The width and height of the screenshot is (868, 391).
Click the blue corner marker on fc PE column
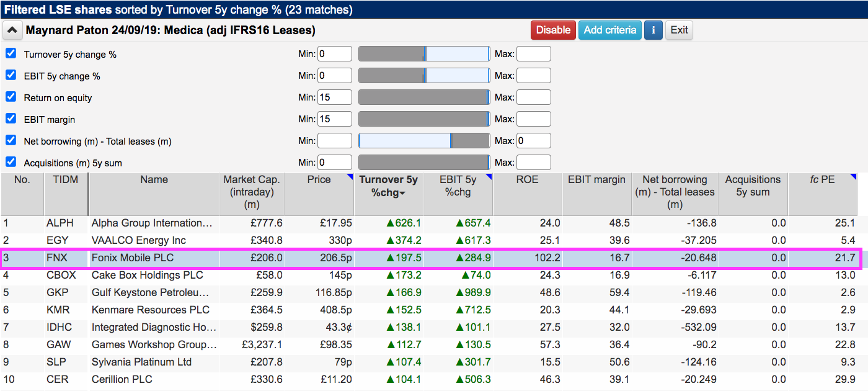click(x=854, y=176)
